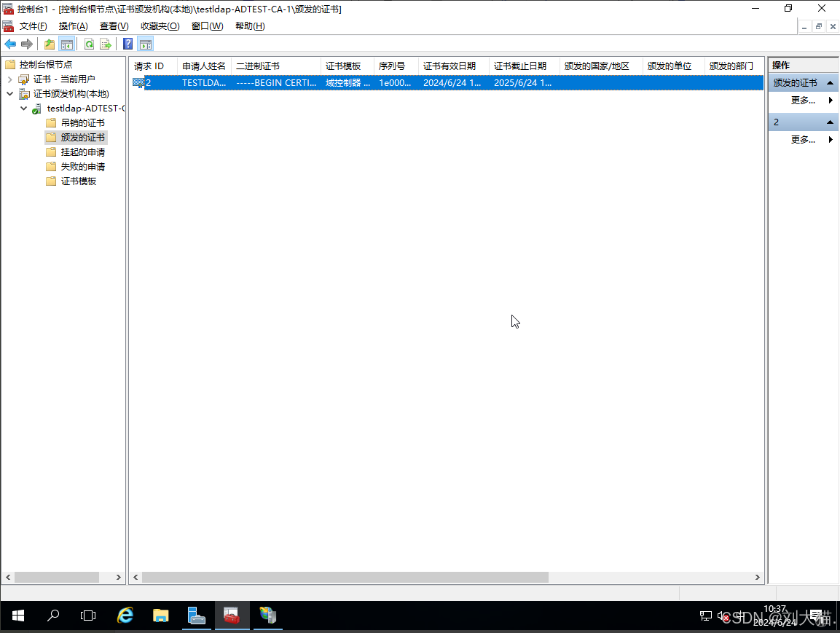The width and height of the screenshot is (840, 633).
Task: Sort by the 申请人姓名 column header
Action: click(x=204, y=66)
